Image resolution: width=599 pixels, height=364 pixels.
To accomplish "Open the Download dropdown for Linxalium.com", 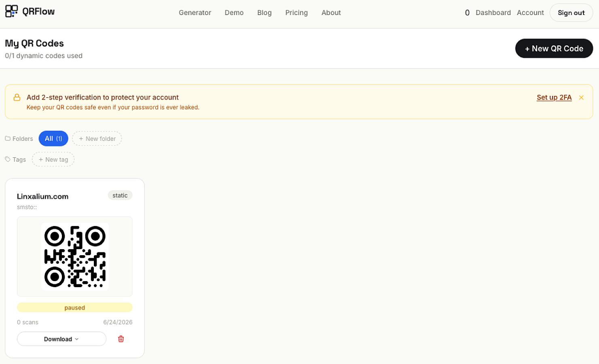I will 61,339.
